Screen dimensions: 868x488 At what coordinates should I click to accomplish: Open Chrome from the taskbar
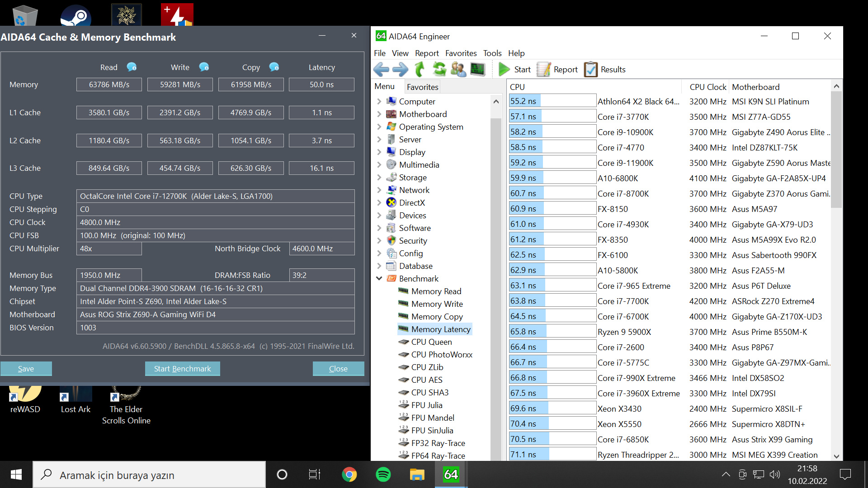pos(349,474)
